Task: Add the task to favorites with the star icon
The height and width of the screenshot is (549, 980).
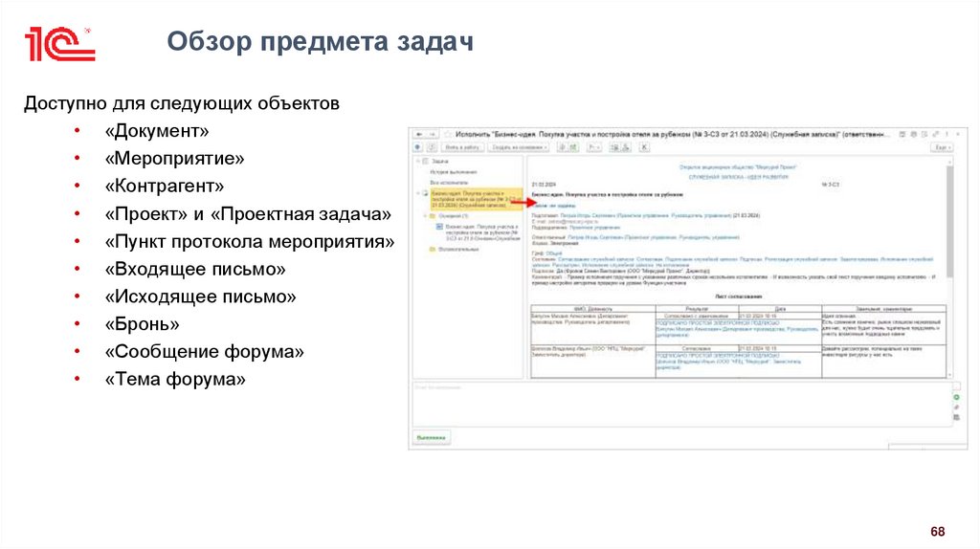Action: pos(448,134)
